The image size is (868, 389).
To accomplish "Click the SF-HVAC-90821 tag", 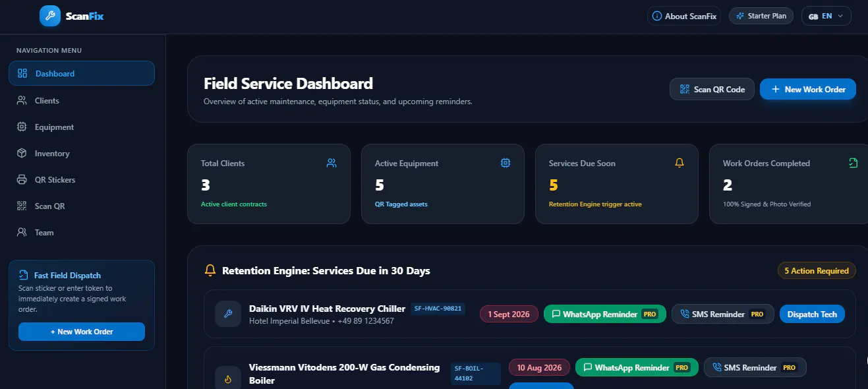I will (x=438, y=309).
